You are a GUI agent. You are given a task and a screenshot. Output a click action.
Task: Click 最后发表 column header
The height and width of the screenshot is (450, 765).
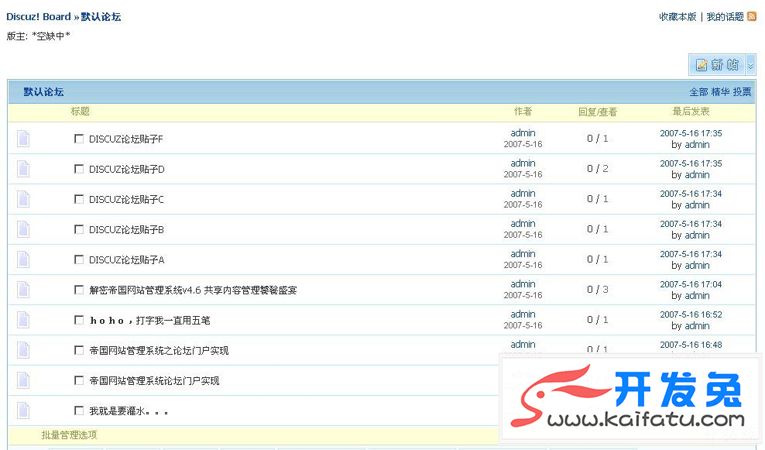click(x=691, y=112)
